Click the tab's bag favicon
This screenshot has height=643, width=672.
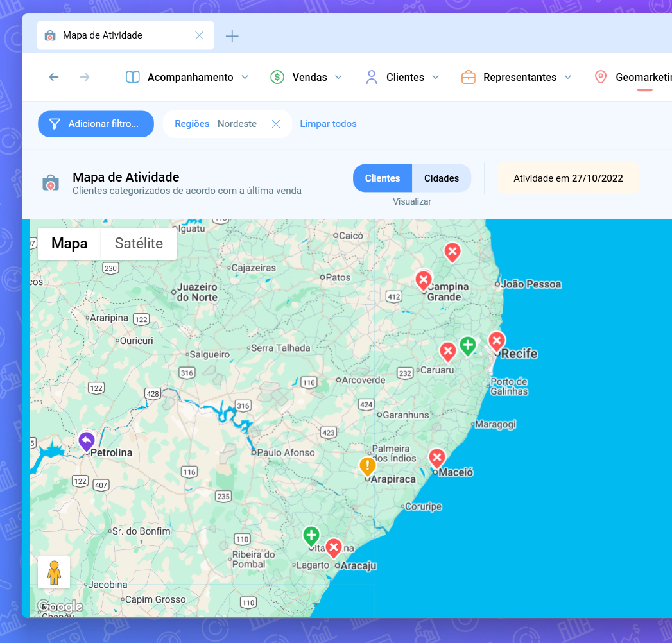pos(50,35)
